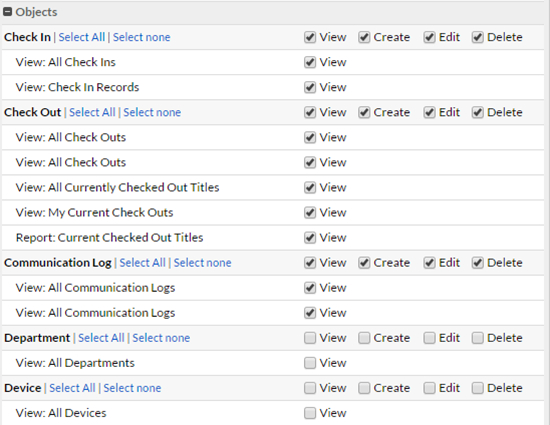Click the 'Communication Log' heading
Viewport: 550px width, 425px height.
[58, 263]
